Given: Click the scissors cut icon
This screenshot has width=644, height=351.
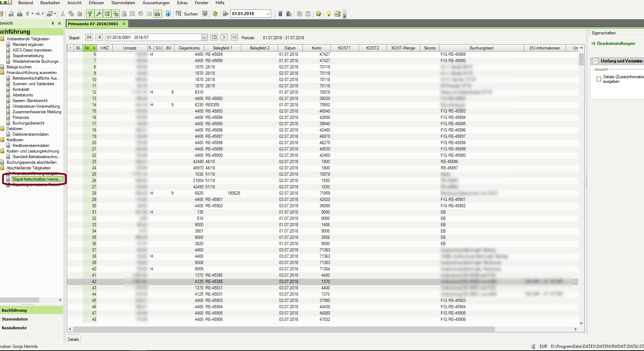Looking at the screenshot, I should pos(63,14).
